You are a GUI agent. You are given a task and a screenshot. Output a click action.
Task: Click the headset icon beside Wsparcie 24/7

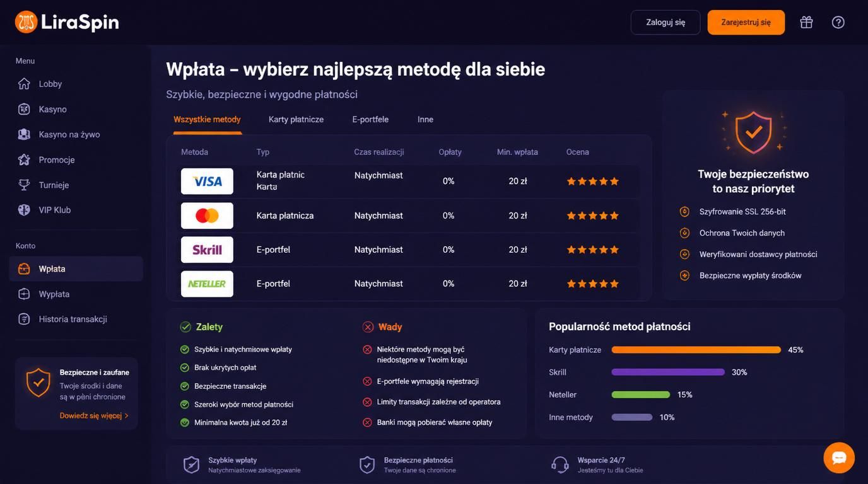[560, 465]
